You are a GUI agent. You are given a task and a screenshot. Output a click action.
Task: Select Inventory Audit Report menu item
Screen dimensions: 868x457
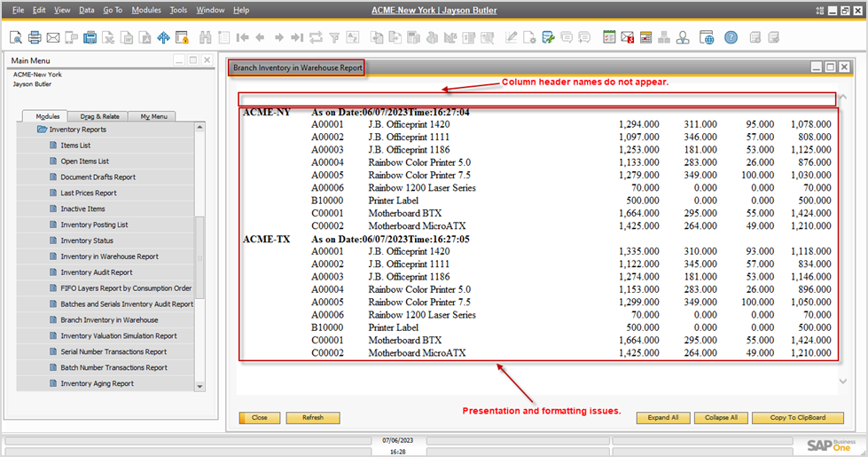(96, 272)
